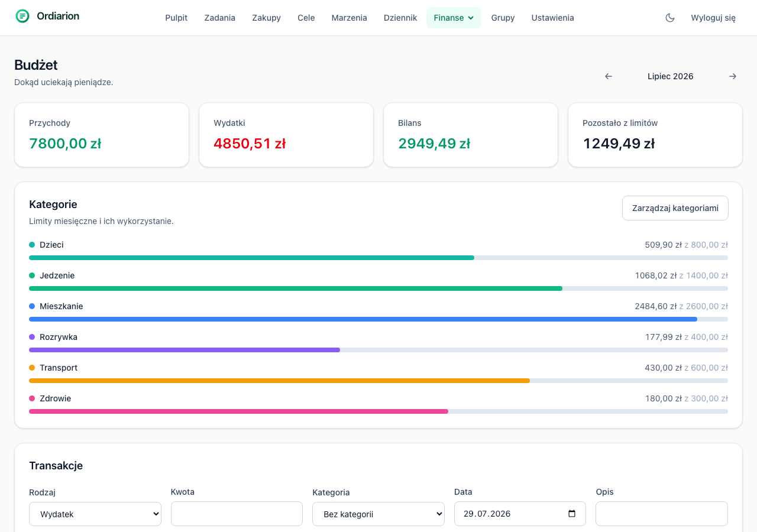Click the Budżet page heading

(x=36, y=65)
